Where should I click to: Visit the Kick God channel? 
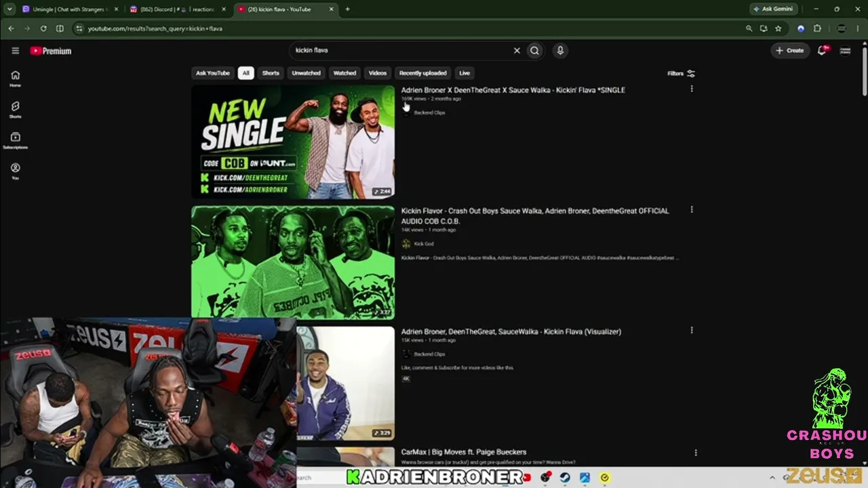(424, 244)
